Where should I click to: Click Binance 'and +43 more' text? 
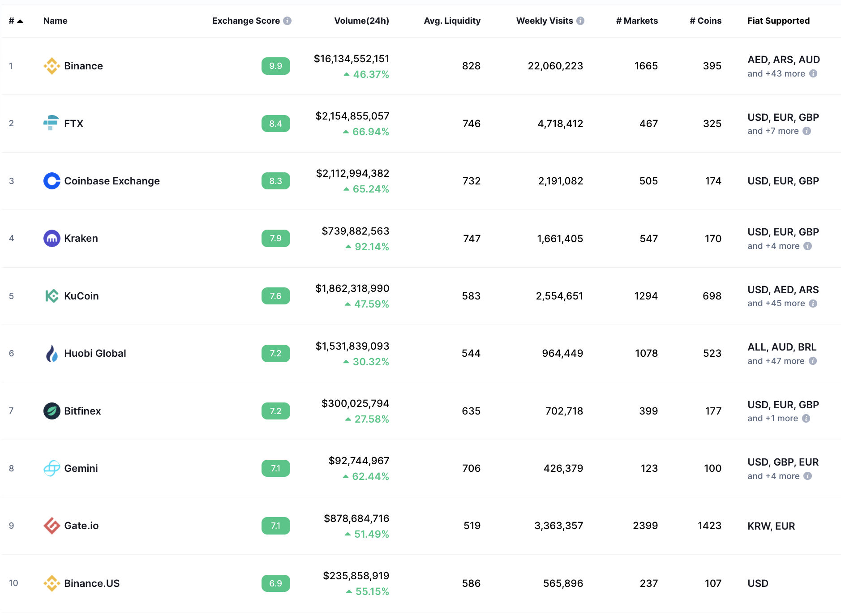pos(776,73)
